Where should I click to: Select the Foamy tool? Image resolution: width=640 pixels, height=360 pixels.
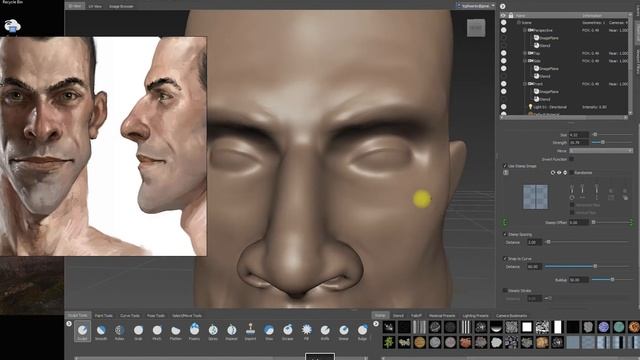(x=194, y=330)
